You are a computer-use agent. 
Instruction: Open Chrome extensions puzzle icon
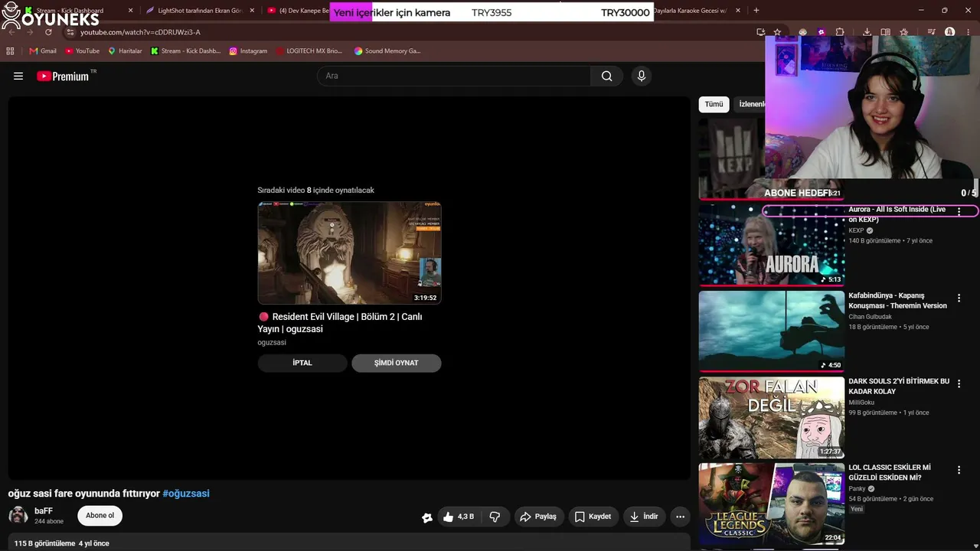[x=840, y=32]
